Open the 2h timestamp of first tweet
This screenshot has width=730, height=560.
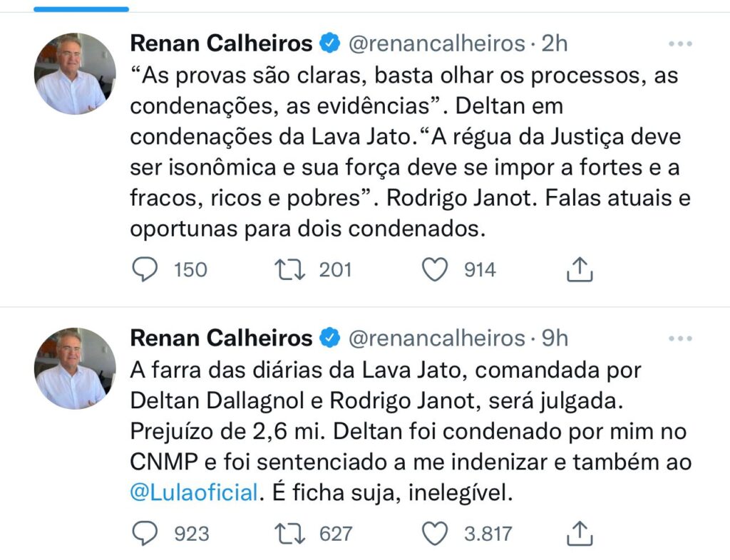pos(555,44)
